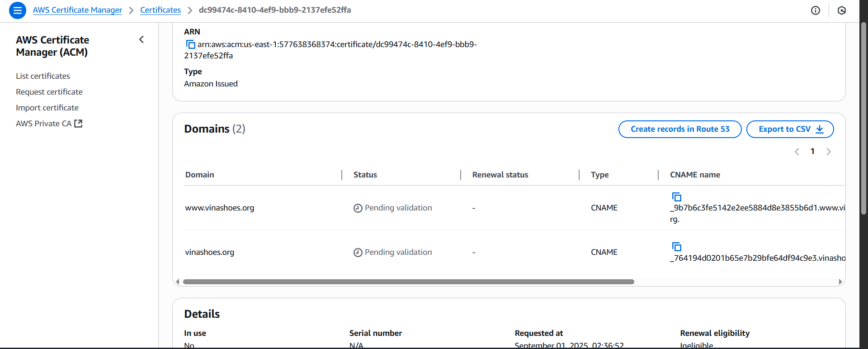The image size is (868, 349).
Task: Click the hexagon settings icon in header
Action: tap(841, 10)
